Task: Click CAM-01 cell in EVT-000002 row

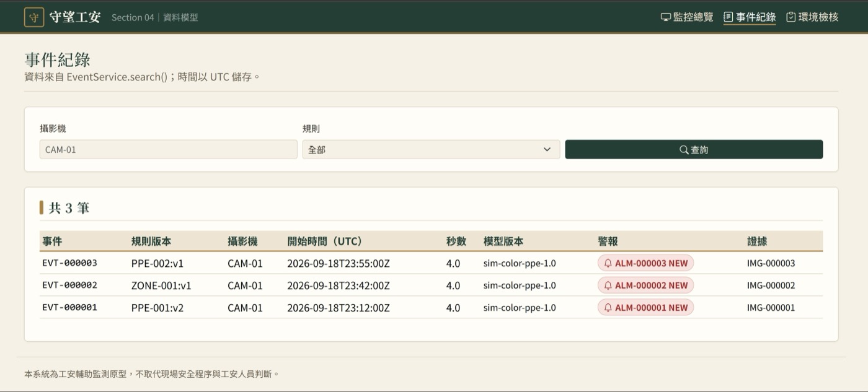Action: click(245, 285)
